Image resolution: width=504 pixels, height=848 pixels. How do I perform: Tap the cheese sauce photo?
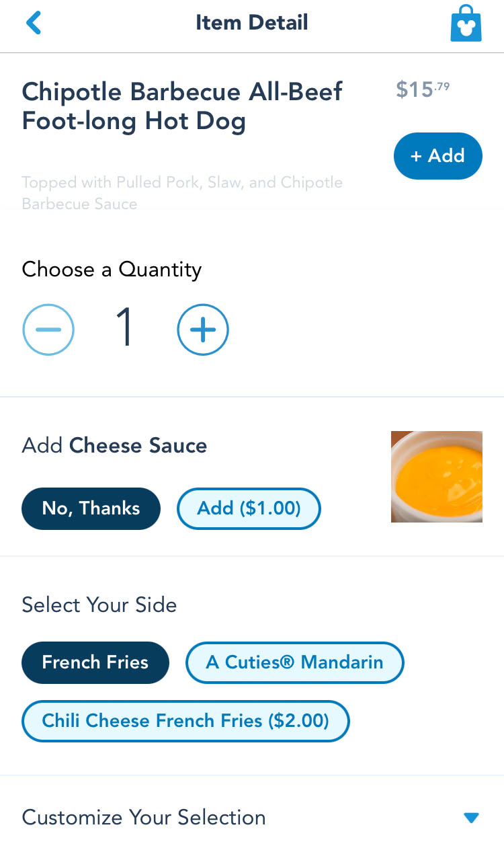(437, 477)
